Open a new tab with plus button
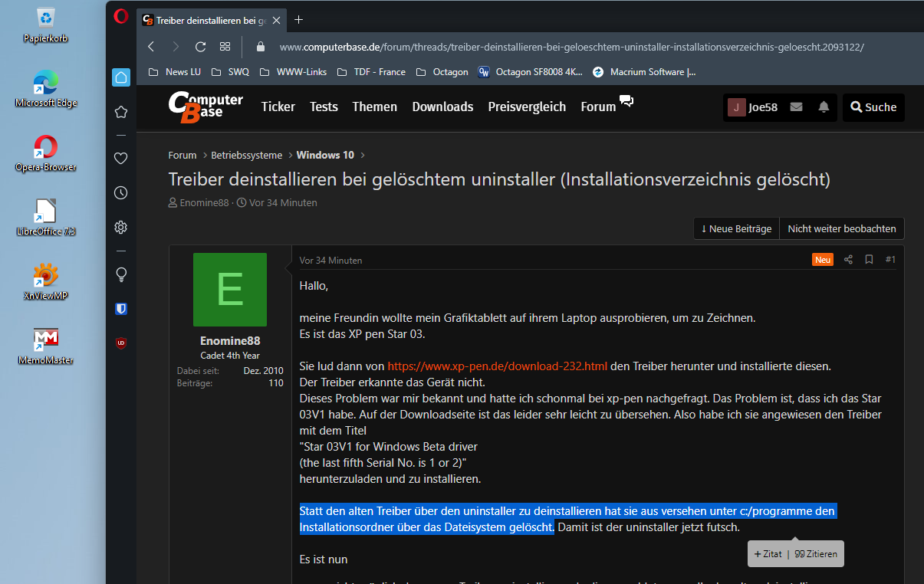 pyautogui.click(x=299, y=20)
